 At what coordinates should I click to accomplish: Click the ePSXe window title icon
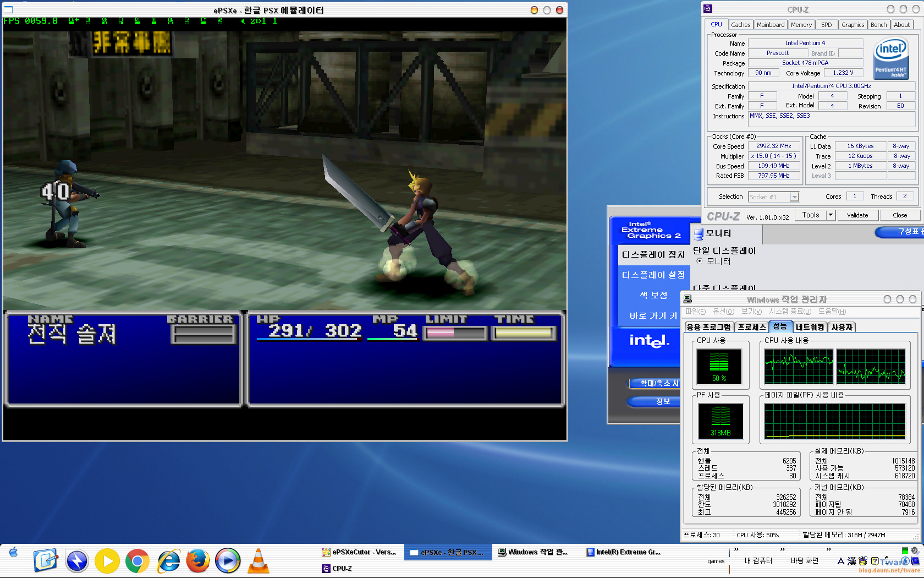[8, 10]
